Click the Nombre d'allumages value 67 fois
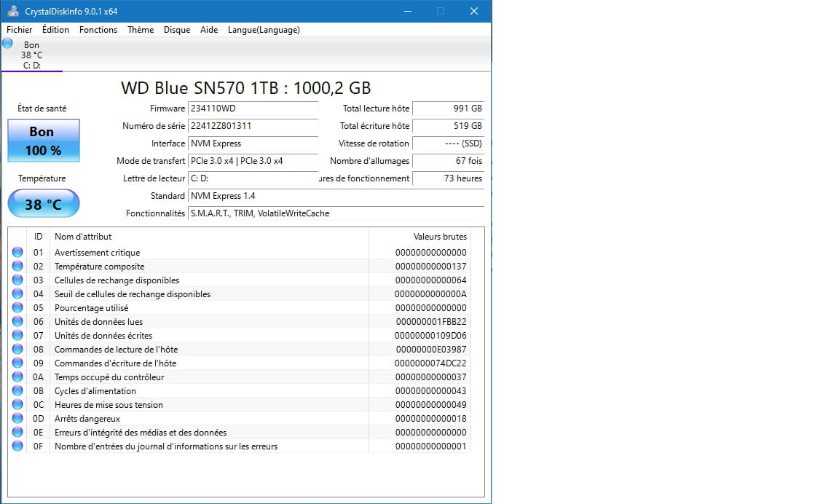The width and height of the screenshot is (839, 504). (449, 161)
